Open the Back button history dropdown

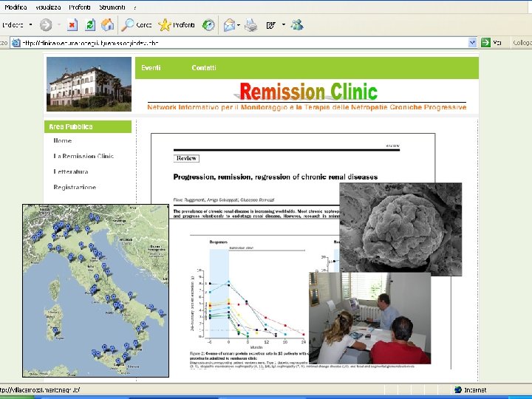click(30, 25)
